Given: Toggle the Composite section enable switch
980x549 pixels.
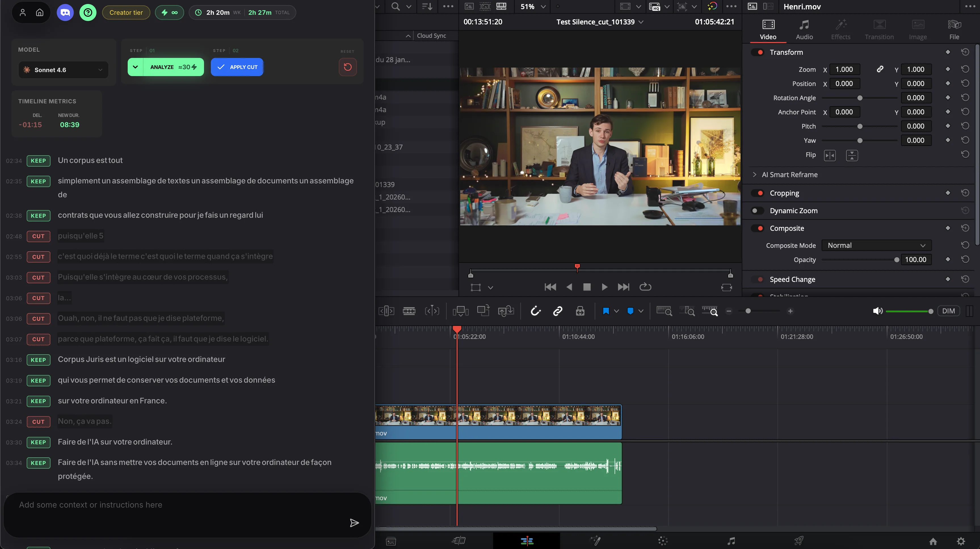Looking at the screenshot, I should point(757,228).
